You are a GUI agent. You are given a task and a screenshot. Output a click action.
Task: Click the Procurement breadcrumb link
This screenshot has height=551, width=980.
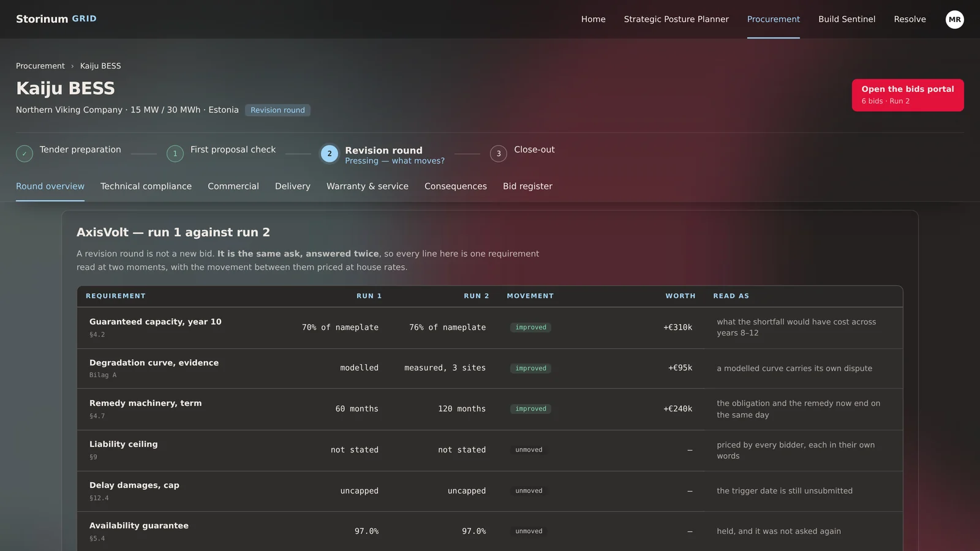tap(40, 66)
